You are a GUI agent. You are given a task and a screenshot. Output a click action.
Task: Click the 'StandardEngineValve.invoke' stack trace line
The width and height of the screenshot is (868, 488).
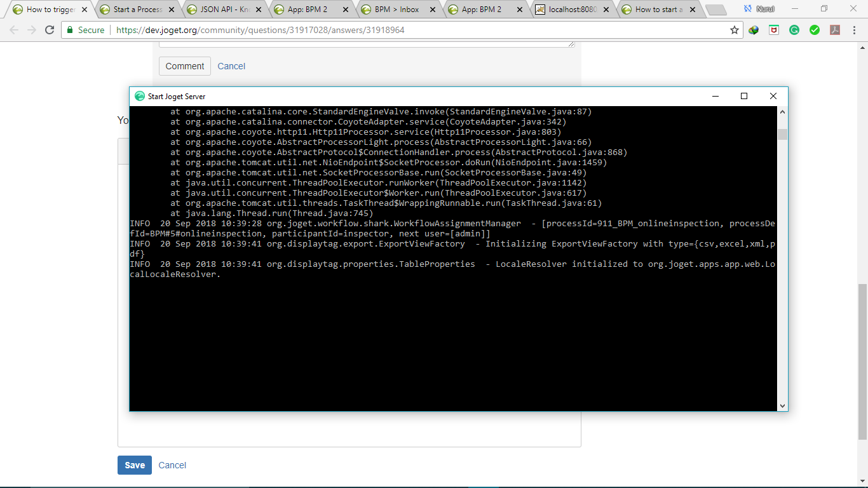(x=381, y=112)
